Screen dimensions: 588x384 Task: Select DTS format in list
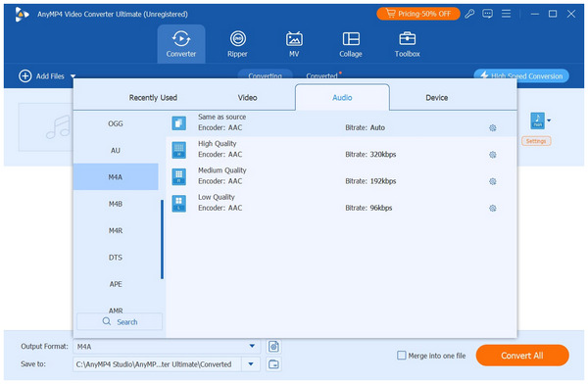tap(116, 258)
